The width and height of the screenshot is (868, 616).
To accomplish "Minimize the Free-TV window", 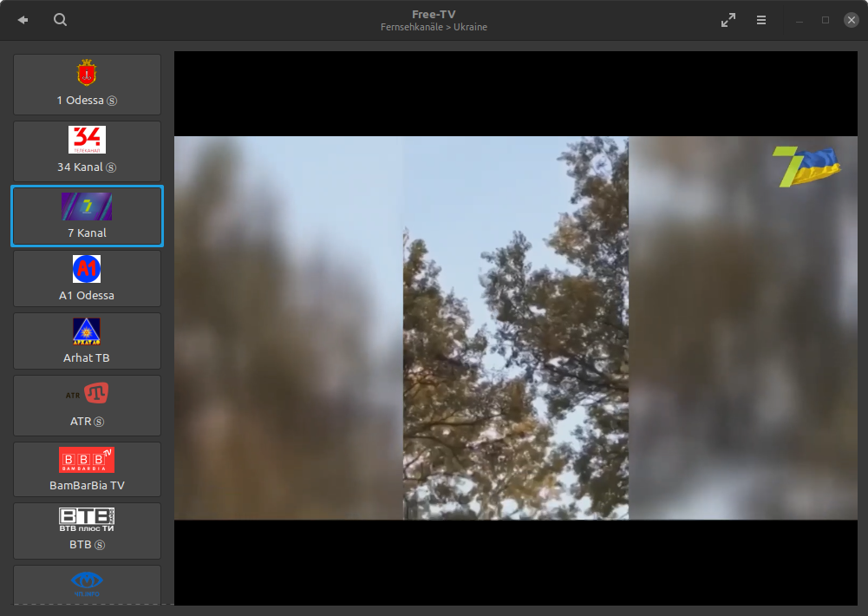I will [799, 20].
